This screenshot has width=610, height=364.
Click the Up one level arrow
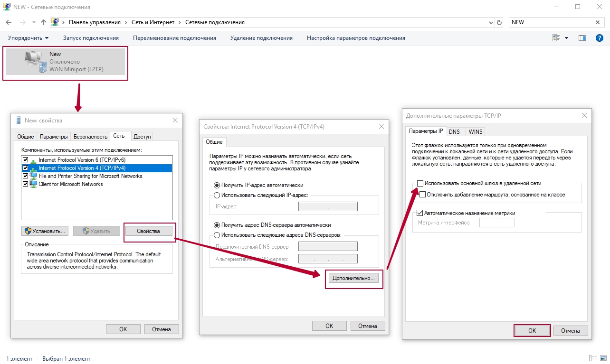coord(44,22)
